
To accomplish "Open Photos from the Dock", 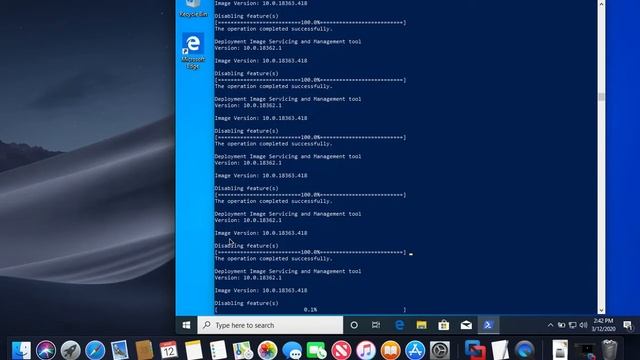I will [x=267, y=350].
